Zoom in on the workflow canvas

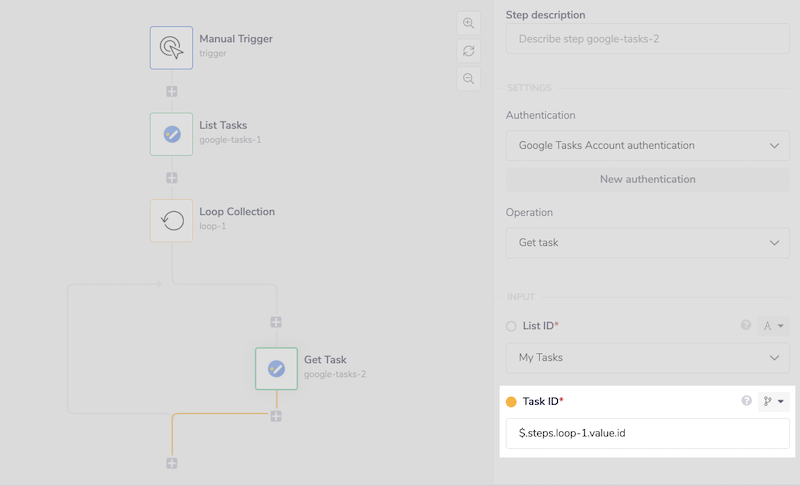pos(468,23)
